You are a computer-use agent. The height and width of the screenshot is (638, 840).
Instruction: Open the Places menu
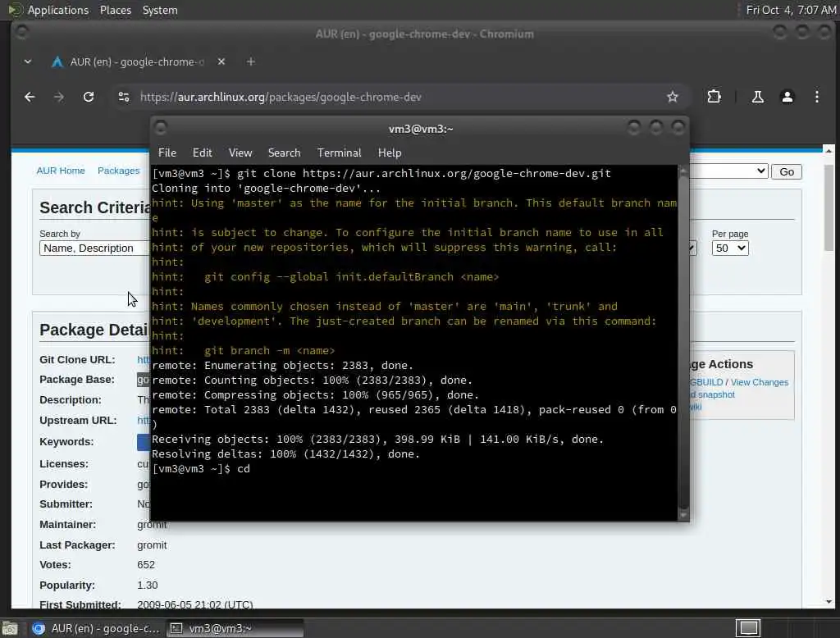click(115, 10)
